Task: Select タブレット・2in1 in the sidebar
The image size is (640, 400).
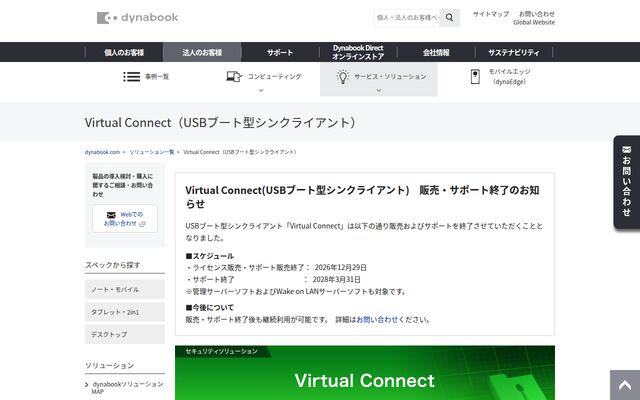Action: pyautogui.click(x=125, y=312)
